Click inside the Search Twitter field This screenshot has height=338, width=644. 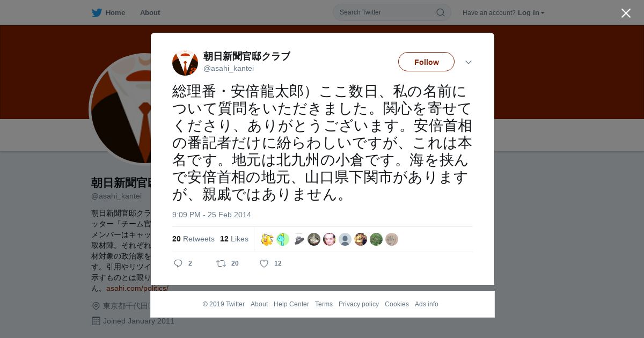386,12
